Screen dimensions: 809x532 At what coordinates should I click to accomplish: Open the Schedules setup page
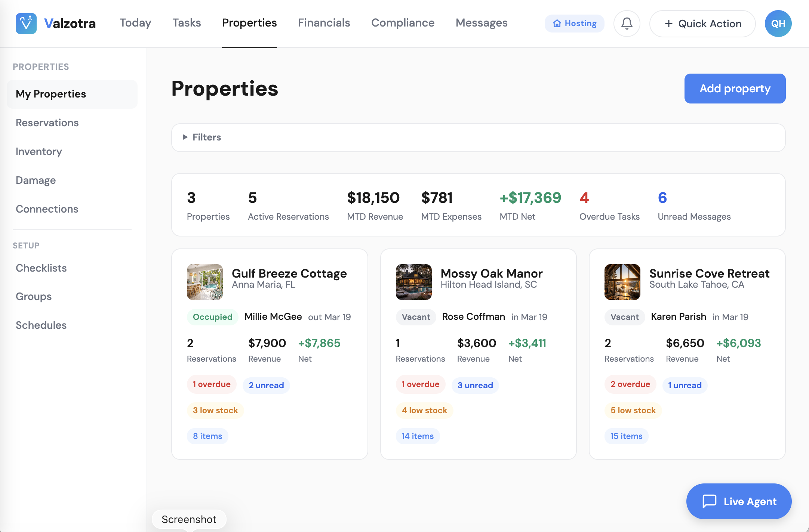point(41,325)
